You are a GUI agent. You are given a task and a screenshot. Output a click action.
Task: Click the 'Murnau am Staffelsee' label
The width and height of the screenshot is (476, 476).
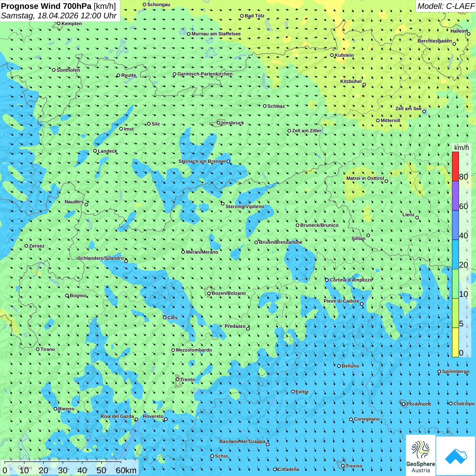[x=216, y=34]
